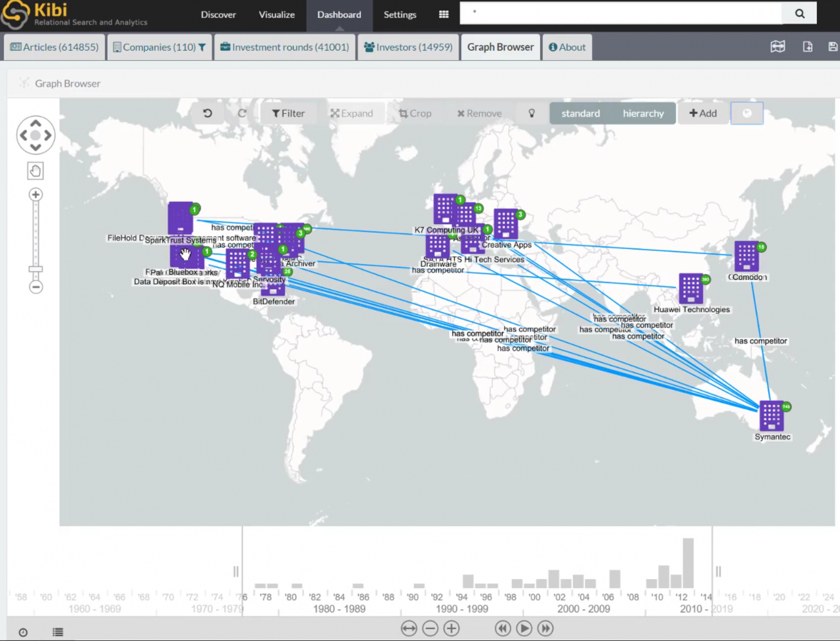Click the K7 Computing UK node
This screenshot has width=840, height=641.
pyautogui.click(x=445, y=209)
